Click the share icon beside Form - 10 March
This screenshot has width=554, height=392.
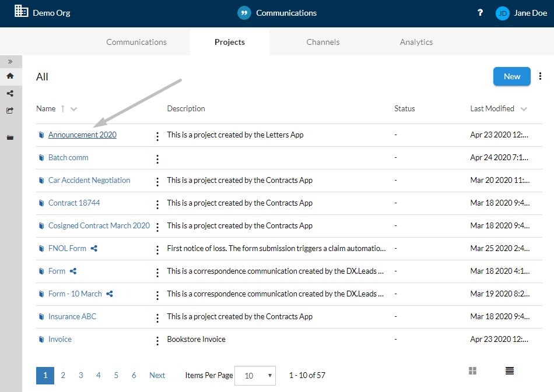(110, 294)
